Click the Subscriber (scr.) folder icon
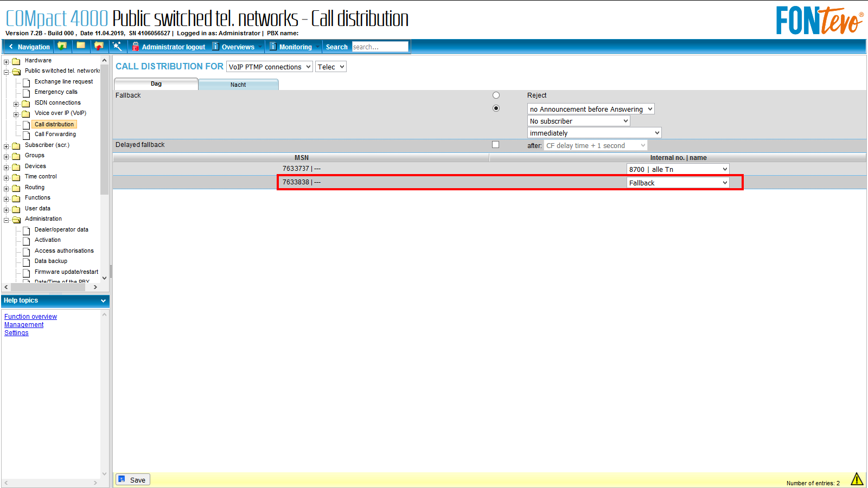The height and width of the screenshot is (488, 868). [x=16, y=146]
